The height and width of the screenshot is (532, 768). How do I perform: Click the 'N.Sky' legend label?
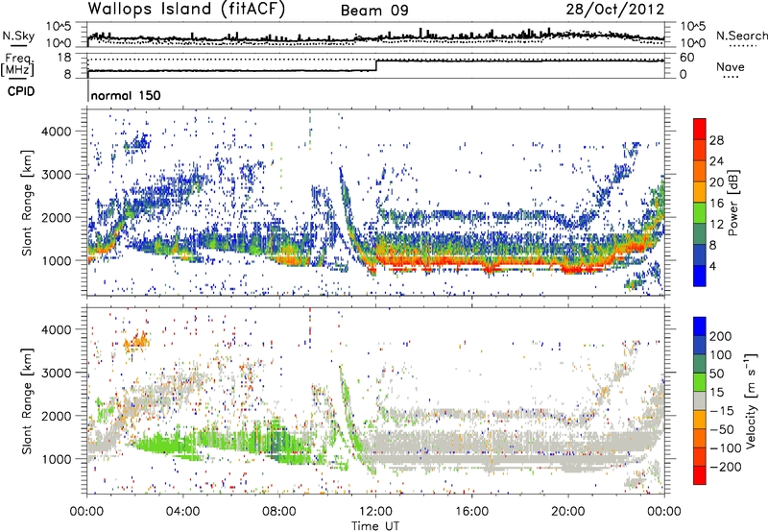click(x=18, y=36)
